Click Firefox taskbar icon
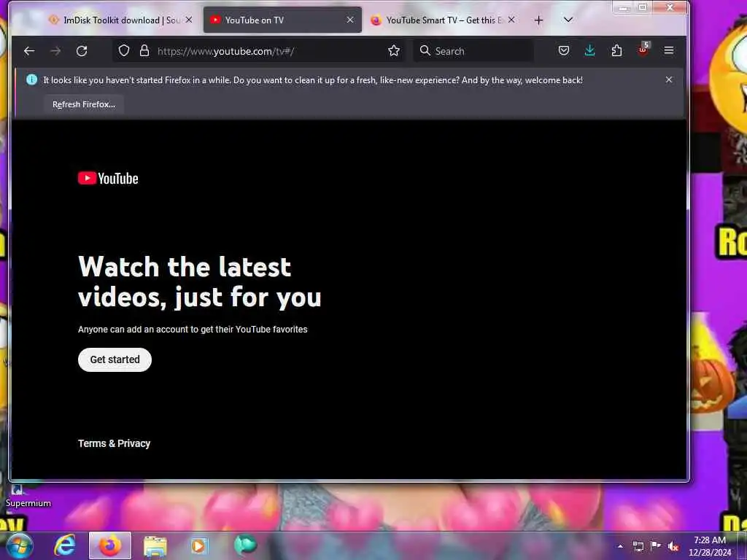The image size is (747, 560). (110, 545)
